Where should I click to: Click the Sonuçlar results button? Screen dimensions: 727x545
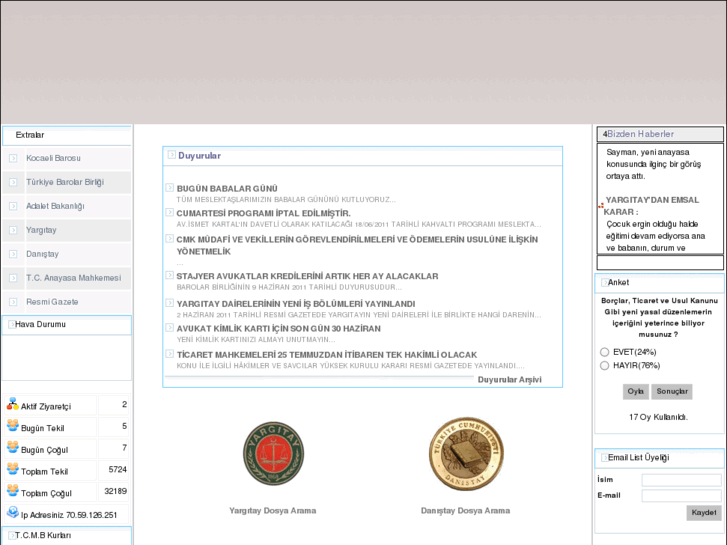coord(672,391)
